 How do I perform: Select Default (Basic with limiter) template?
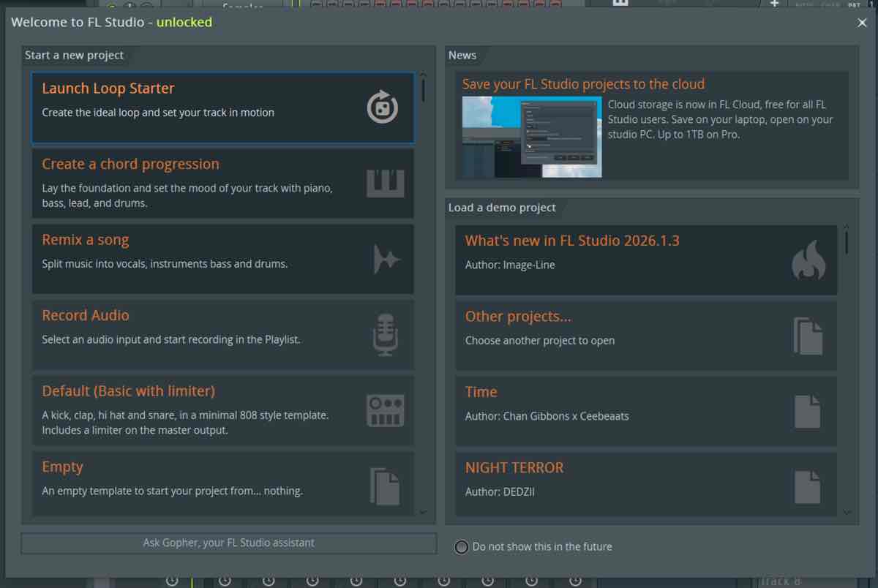[x=223, y=410]
